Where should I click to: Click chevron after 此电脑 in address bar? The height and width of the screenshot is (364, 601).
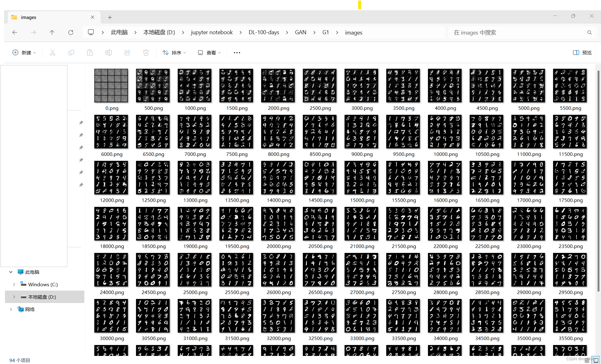tap(135, 32)
